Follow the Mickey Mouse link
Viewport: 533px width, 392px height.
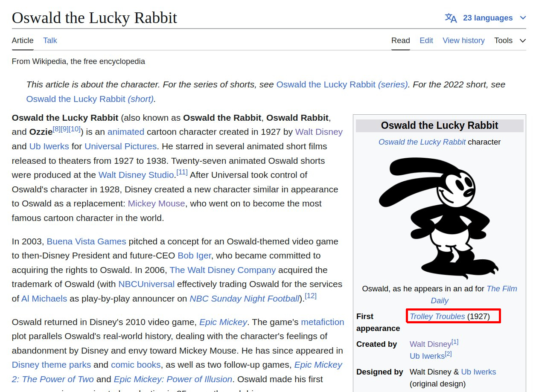156,203
